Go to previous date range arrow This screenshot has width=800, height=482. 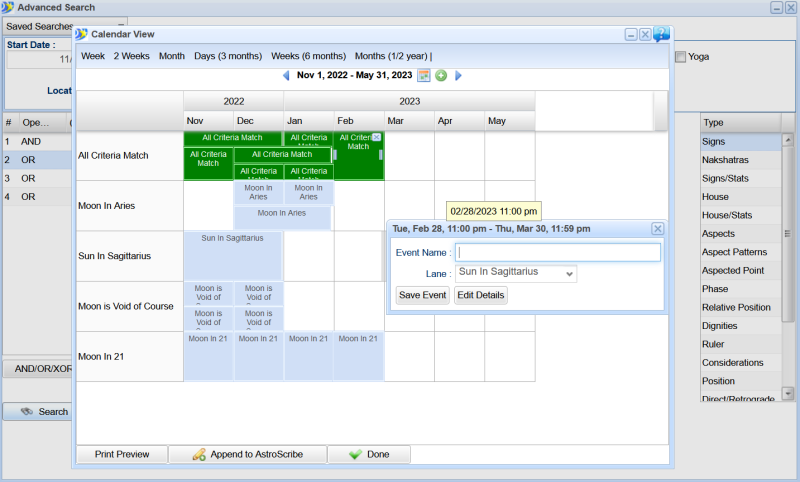coord(286,76)
